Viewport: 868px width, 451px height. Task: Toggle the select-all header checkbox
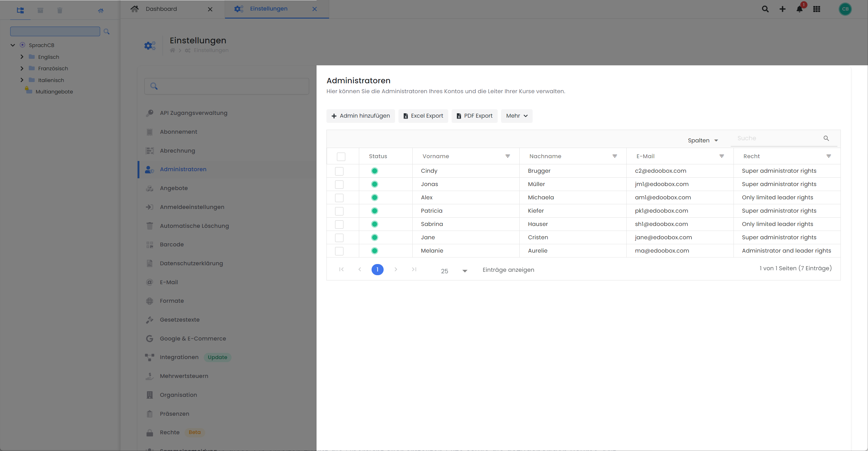click(341, 157)
